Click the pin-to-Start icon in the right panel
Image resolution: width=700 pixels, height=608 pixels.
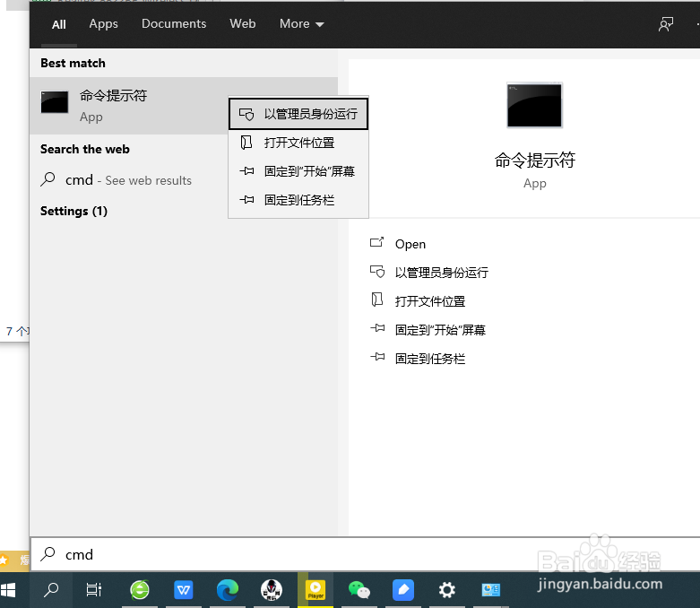[x=377, y=328]
